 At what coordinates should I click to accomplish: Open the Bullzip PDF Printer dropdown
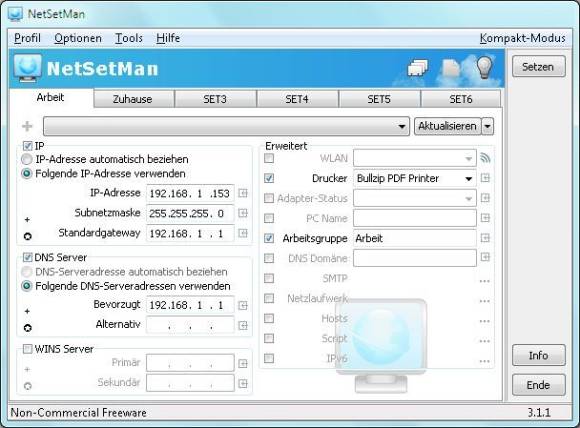(x=415, y=178)
